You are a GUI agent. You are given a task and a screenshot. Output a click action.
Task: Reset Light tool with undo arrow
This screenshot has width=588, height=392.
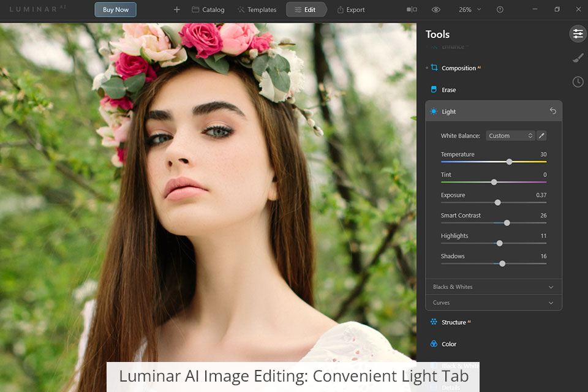pos(552,111)
